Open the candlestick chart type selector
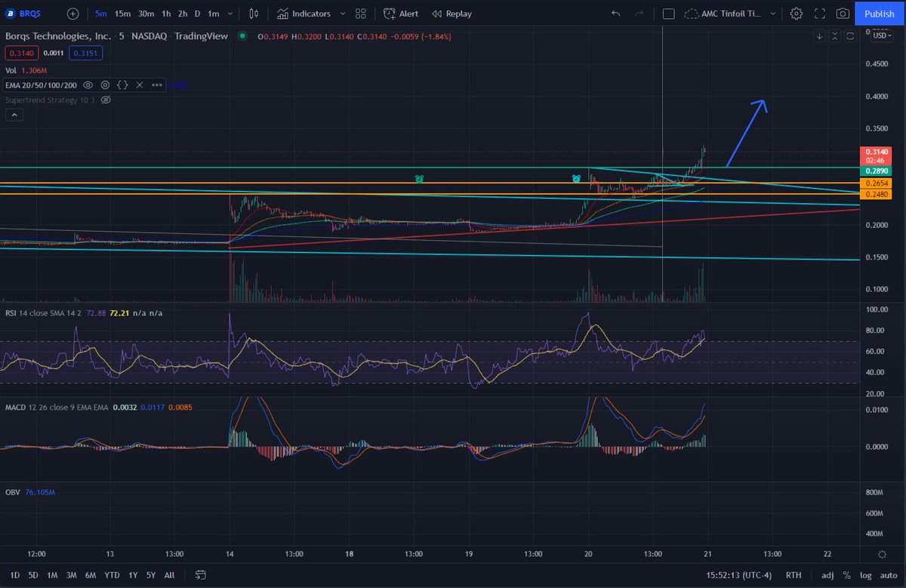Screen dimensions: 906x588 pyautogui.click(x=254, y=14)
